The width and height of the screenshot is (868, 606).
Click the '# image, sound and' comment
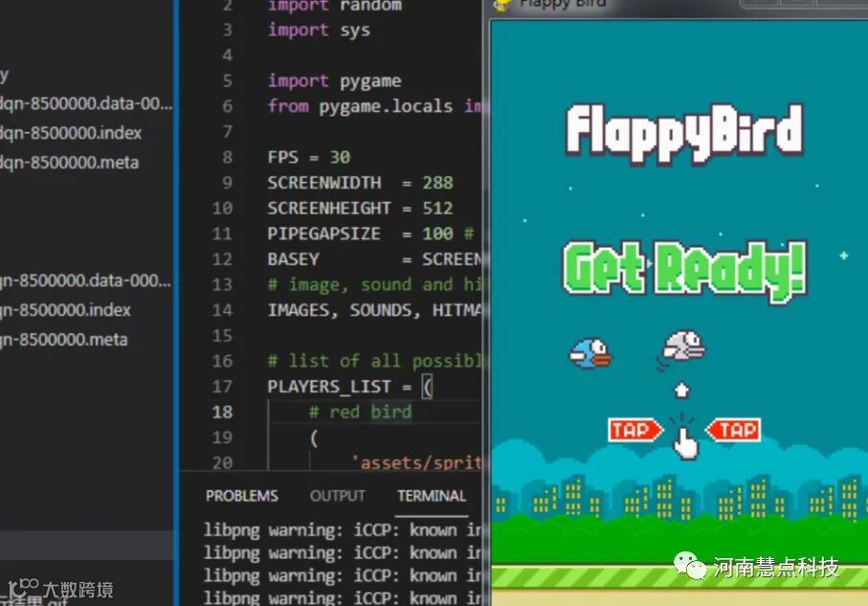375,284
